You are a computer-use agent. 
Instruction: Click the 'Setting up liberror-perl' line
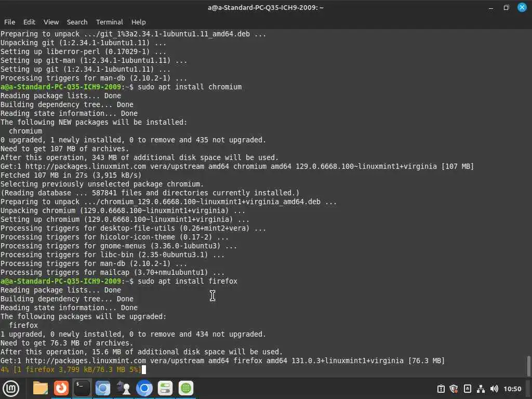(83, 51)
